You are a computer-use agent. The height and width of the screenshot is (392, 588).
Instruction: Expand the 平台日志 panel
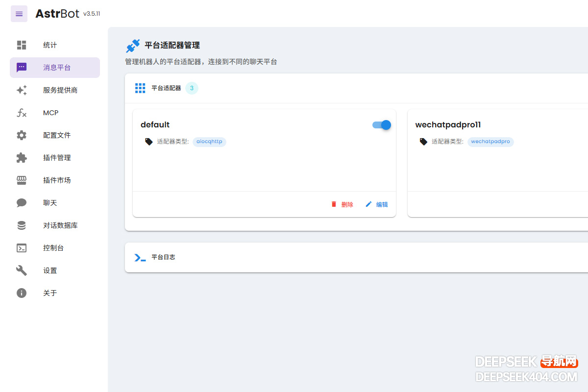[356, 257]
